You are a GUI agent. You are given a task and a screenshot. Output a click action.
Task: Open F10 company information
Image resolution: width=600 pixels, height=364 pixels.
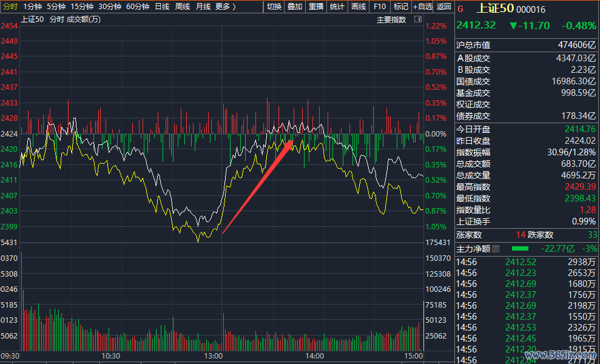coord(380,7)
